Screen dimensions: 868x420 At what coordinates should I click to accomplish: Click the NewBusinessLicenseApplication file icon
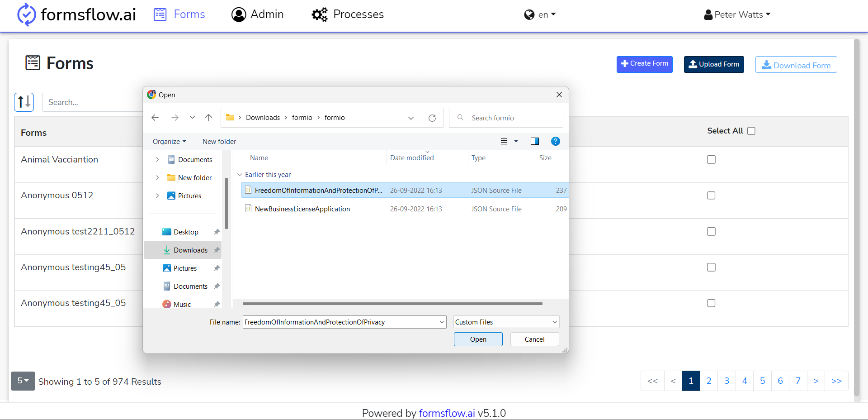248,209
